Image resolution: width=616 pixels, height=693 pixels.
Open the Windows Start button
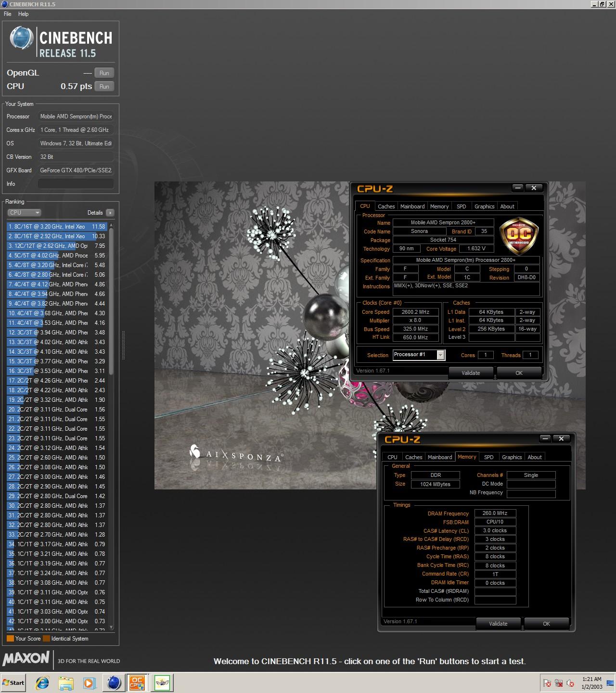pyautogui.click(x=13, y=682)
